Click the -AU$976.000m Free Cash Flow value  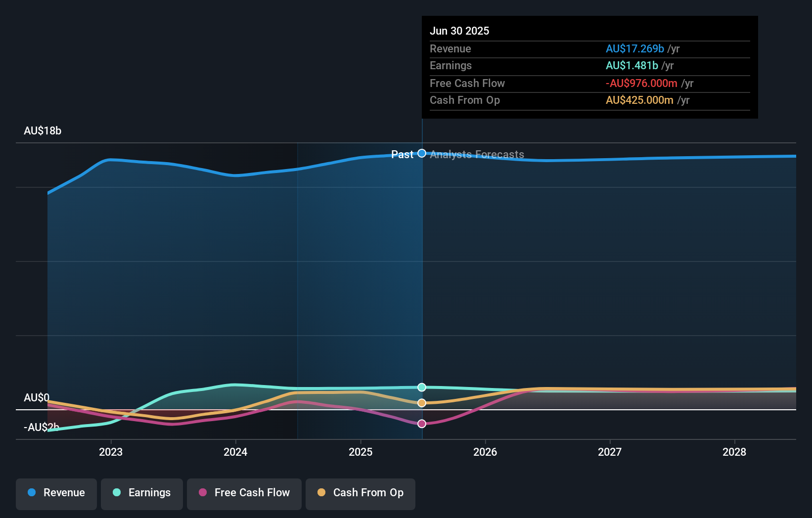click(641, 83)
